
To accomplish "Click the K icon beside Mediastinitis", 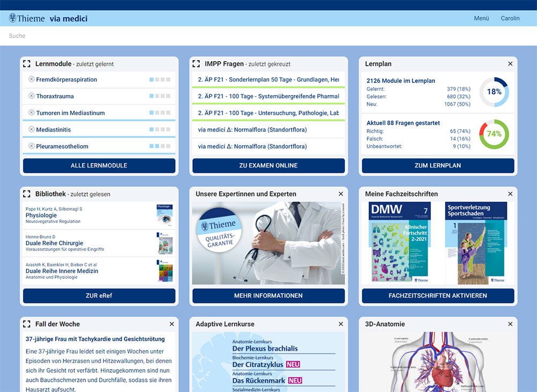I will click(32, 129).
